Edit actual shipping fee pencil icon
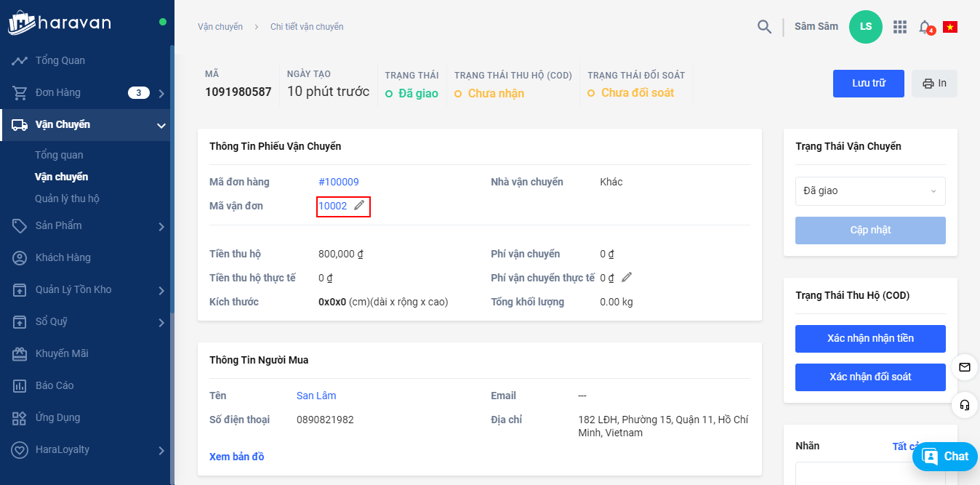The width and height of the screenshot is (980, 485). pyautogui.click(x=627, y=277)
